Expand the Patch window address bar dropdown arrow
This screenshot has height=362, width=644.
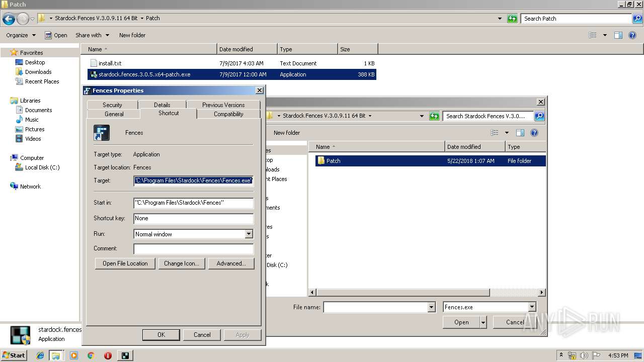500,19
